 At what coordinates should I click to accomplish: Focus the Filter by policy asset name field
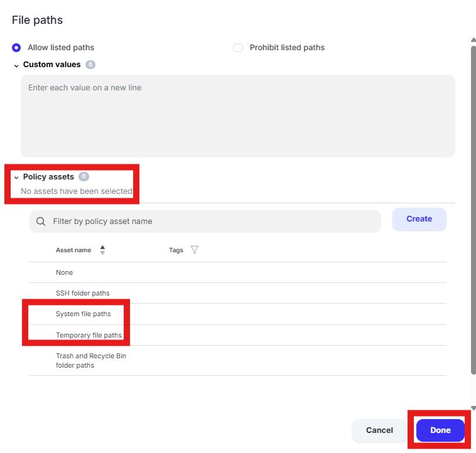[205, 221]
